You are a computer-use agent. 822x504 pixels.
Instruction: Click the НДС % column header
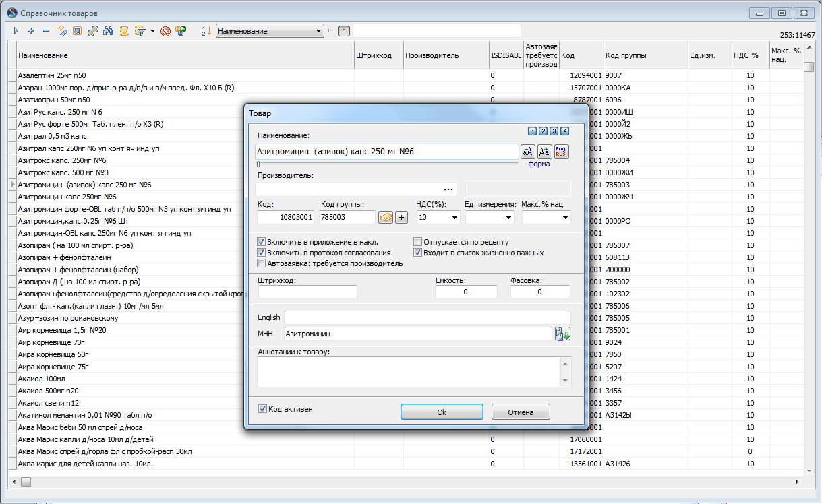750,55
